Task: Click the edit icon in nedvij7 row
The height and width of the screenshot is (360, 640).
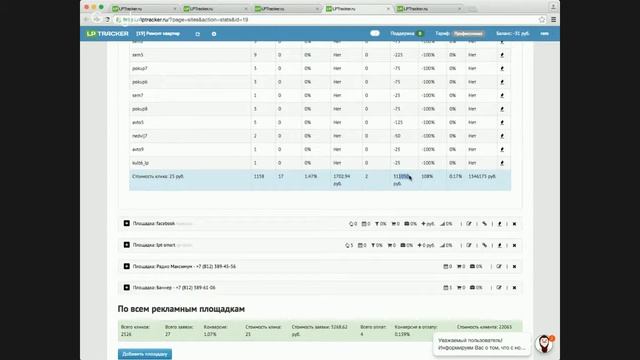Action: point(502,136)
